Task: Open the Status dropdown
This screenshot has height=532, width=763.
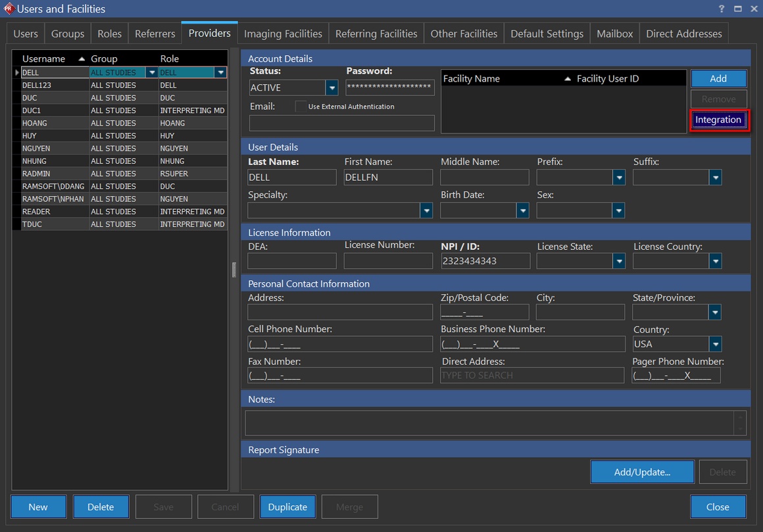Action: point(332,88)
